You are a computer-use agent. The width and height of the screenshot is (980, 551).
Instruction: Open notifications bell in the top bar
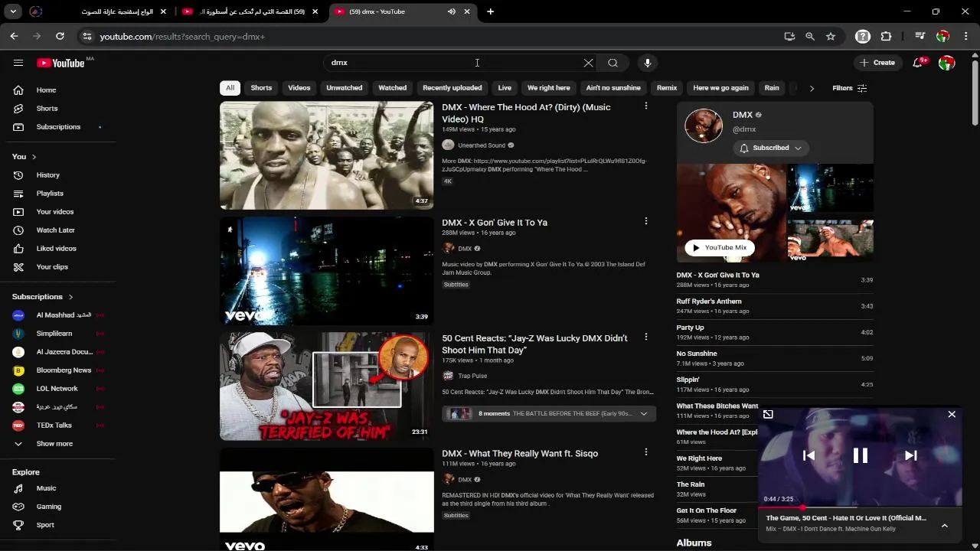918,63
